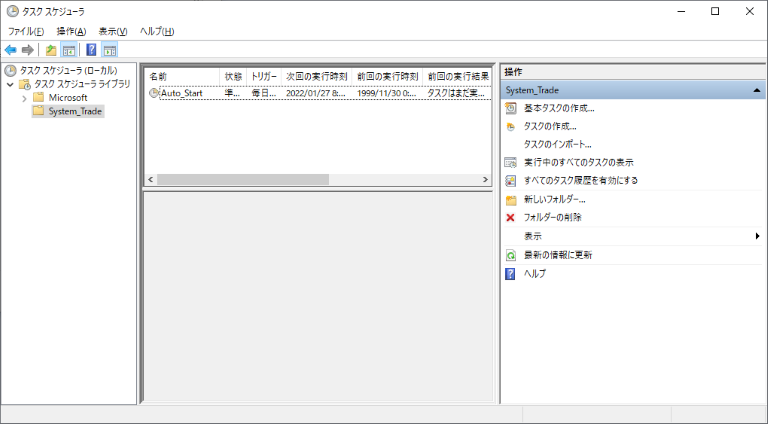This screenshot has width=768, height=424.
Task: Click 新しいフォルダー... action
Action: (x=554, y=199)
